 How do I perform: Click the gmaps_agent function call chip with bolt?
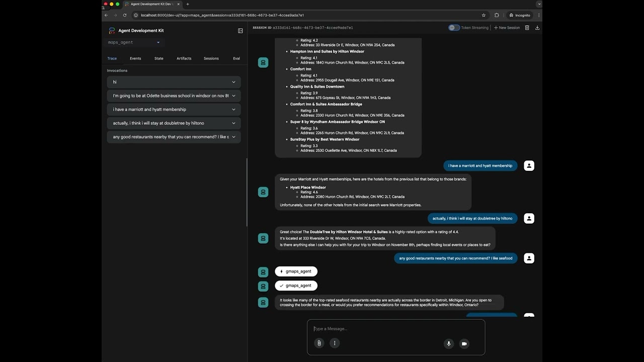(296, 271)
